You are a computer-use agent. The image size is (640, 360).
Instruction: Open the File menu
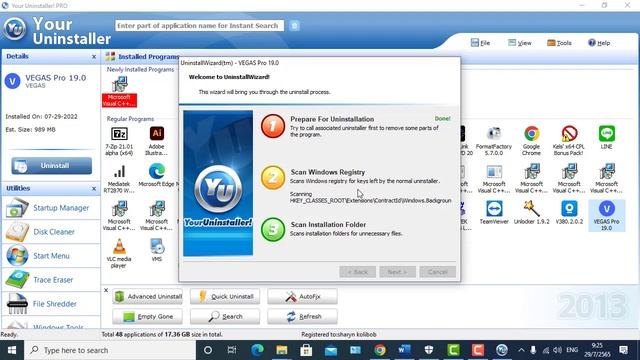(x=480, y=43)
